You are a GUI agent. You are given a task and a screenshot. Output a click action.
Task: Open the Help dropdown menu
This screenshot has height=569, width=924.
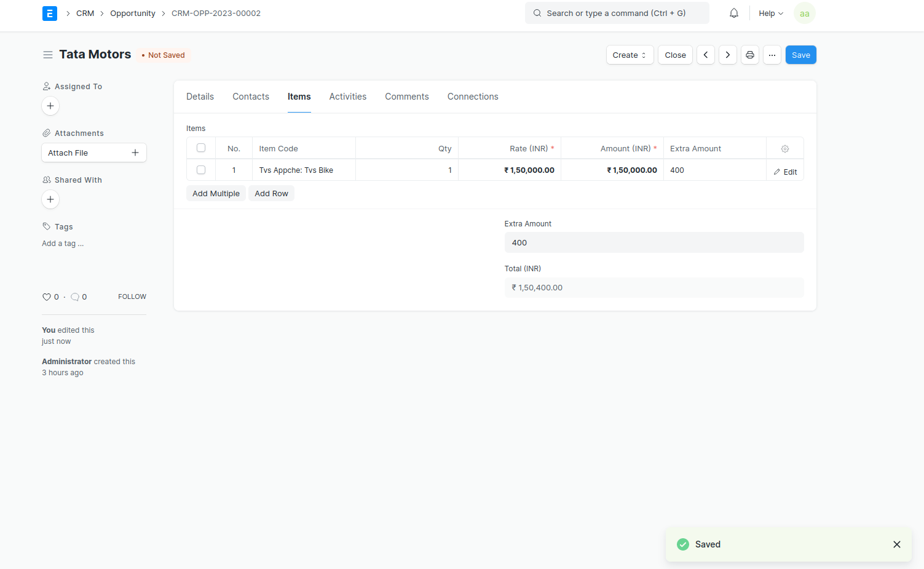point(771,13)
